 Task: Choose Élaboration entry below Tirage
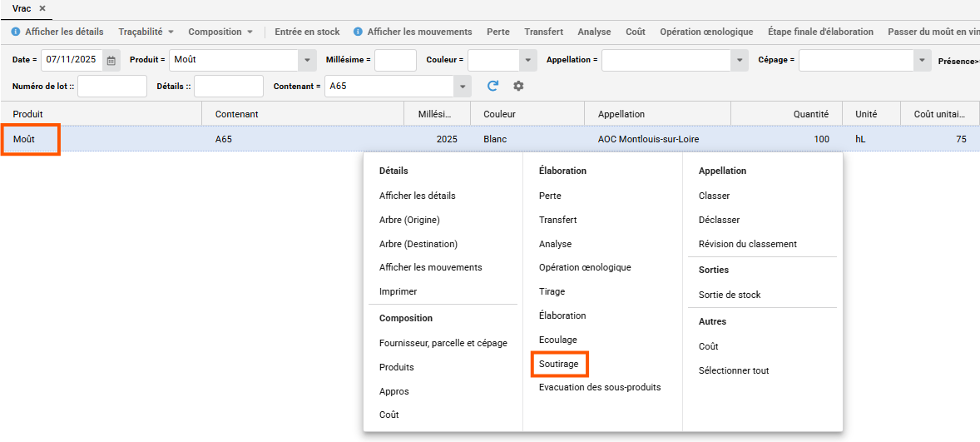(562, 315)
